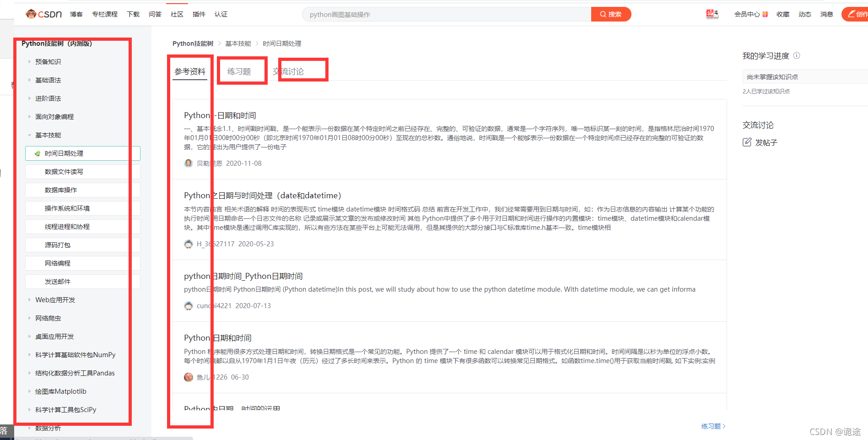The height and width of the screenshot is (440, 868).
Task: Open 博客 in the top navigation
Action: coord(76,14)
